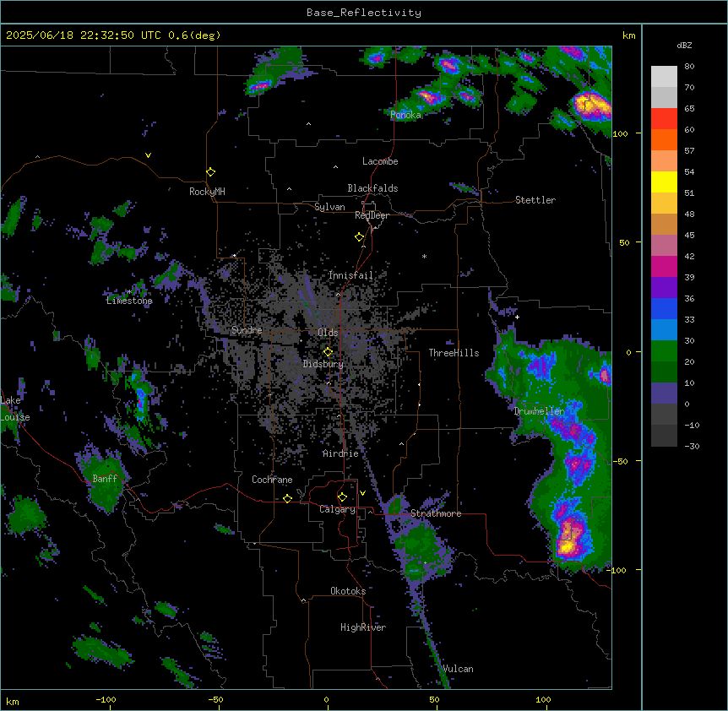Click the strong storm cell at top right corner
The height and width of the screenshot is (711, 728).
(591, 106)
